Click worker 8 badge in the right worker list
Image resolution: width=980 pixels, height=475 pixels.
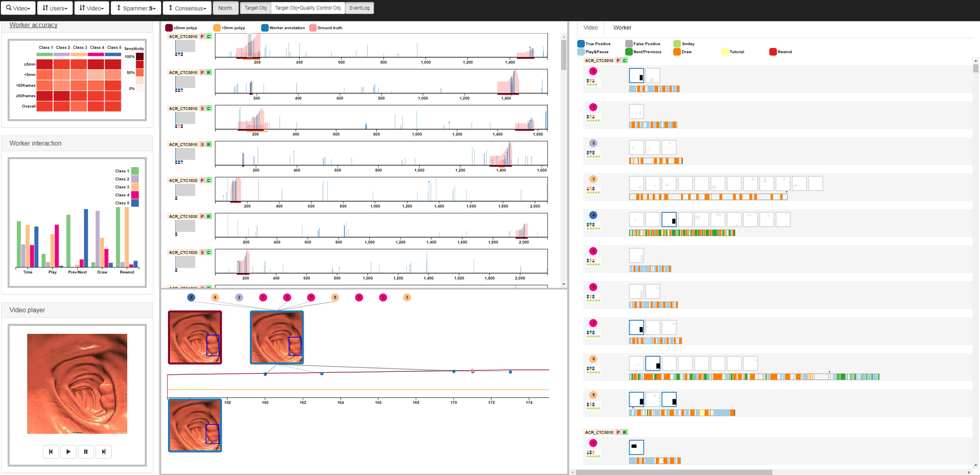pyautogui.click(x=593, y=359)
